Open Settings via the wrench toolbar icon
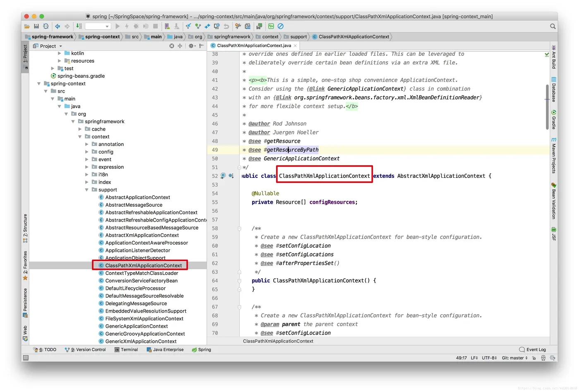The height and width of the screenshot is (392, 579). click(x=238, y=26)
